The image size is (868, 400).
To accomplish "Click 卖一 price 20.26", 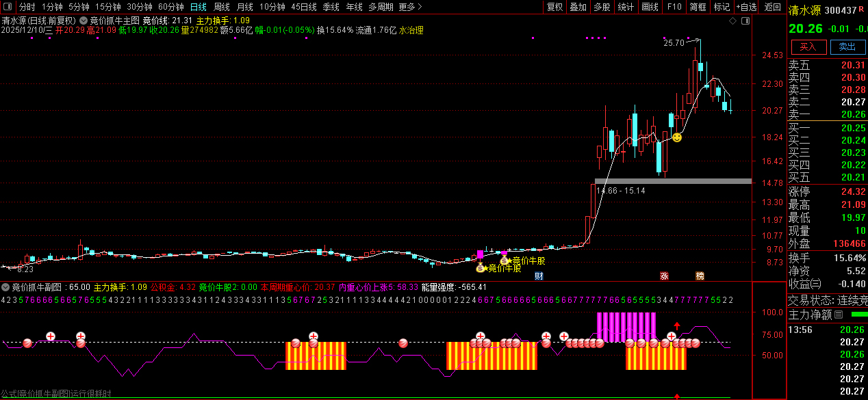I will click(853, 114).
